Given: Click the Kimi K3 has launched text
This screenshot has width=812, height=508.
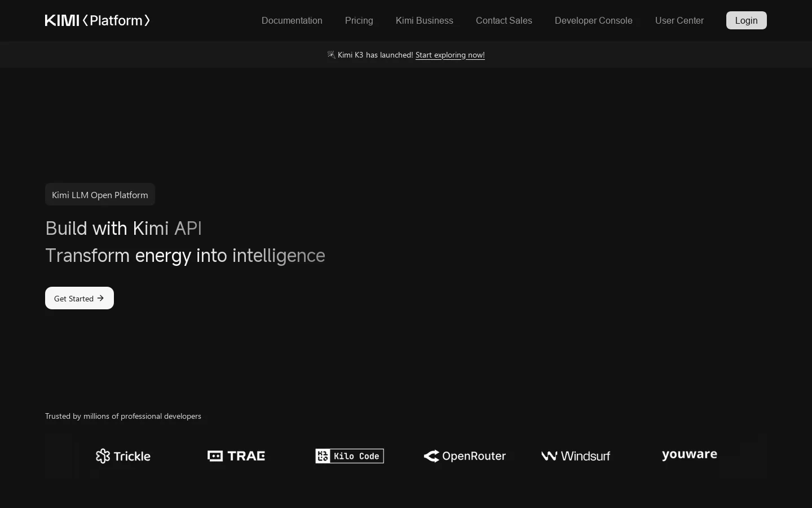Looking at the screenshot, I should click(376, 55).
